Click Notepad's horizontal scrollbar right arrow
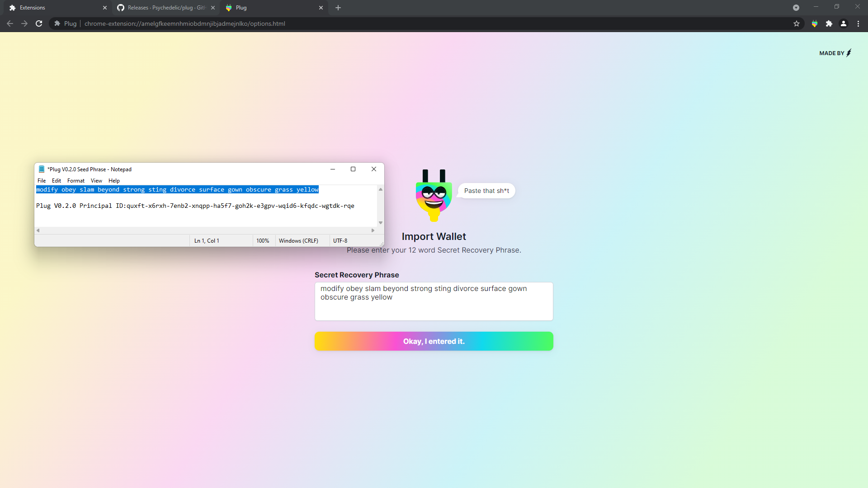Image resolution: width=868 pixels, height=488 pixels. (373, 230)
